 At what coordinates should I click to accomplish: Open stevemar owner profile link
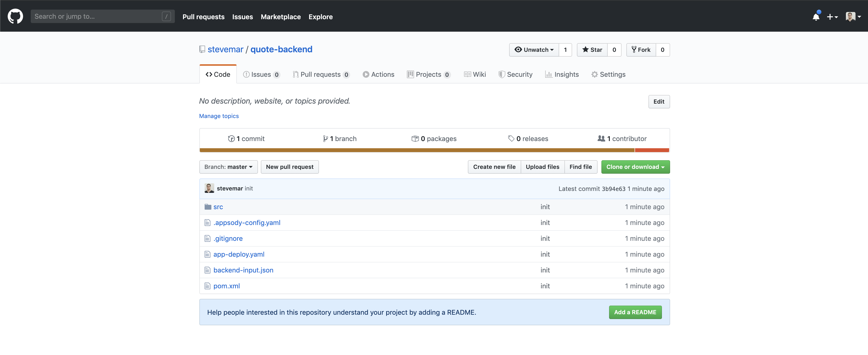(x=225, y=49)
